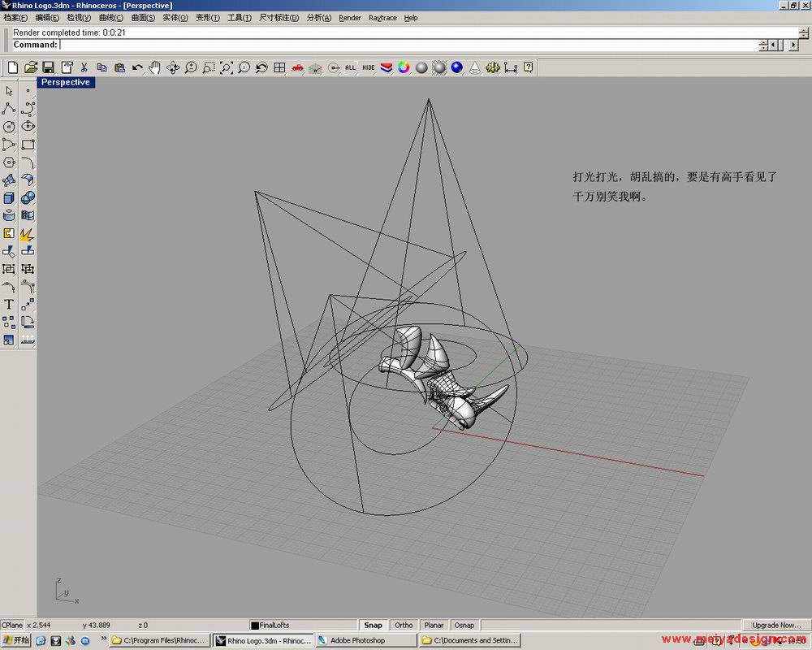Save the model with the floppy icon
Image resolution: width=812 pixels, height=650 pixels.
tap(48, 67)
